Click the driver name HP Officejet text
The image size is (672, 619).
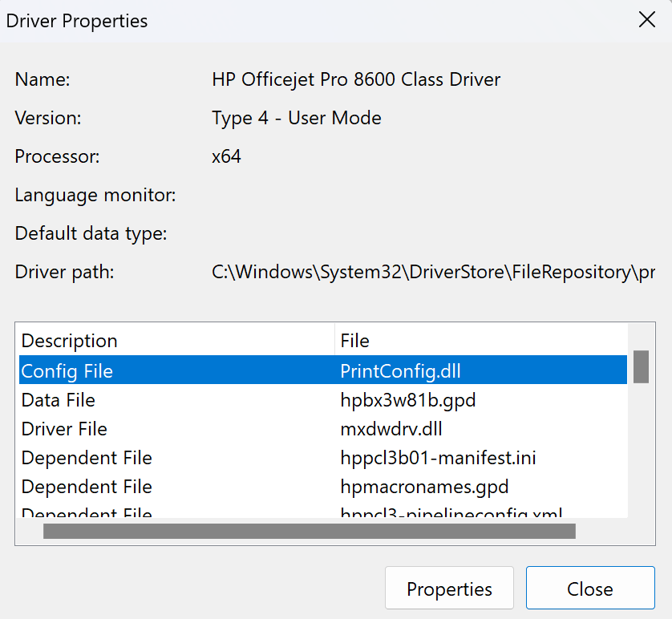[356, 79]
